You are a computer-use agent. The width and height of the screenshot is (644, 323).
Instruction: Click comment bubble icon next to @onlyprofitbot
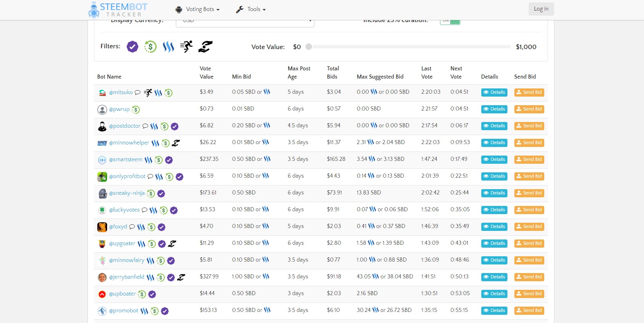[150, 176]
